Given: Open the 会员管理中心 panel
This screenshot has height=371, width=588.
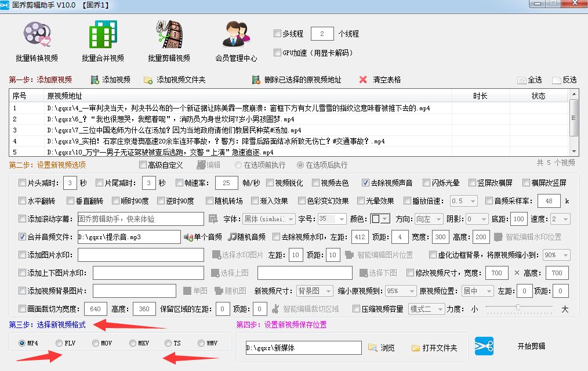Looking at the screenshot, I should click(235, 39).
